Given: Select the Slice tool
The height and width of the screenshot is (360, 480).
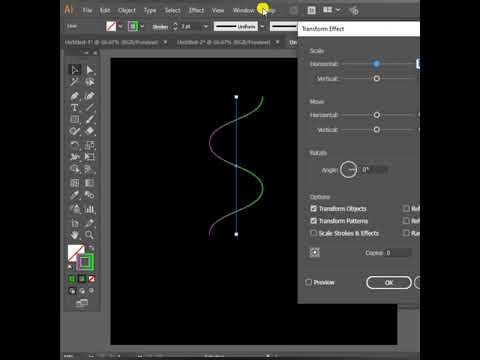Looking at the screenshot, I should click(90, 223).
